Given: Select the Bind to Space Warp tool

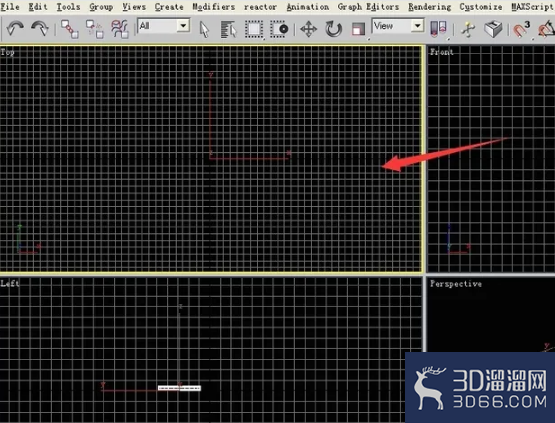Looking at the screenshot, I should click(x=120, y=29).
